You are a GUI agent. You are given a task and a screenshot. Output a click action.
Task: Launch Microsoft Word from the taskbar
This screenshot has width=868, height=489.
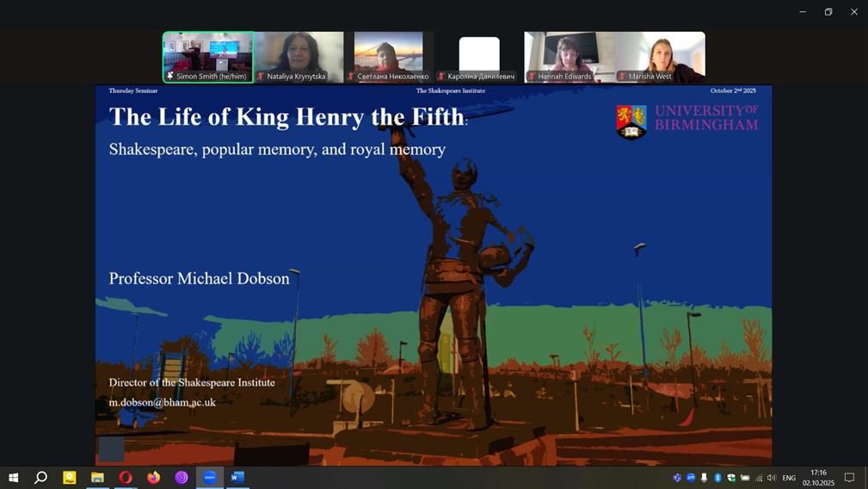pos(237,477)
